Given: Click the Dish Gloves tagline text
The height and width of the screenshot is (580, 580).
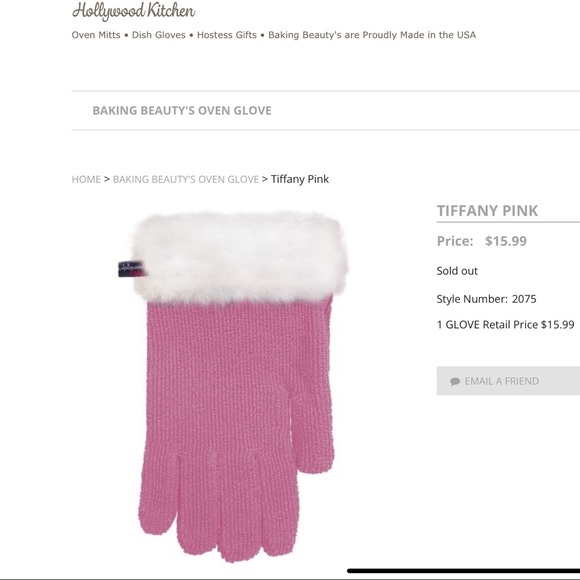Looking at the screenshot, I should (159, 35).
